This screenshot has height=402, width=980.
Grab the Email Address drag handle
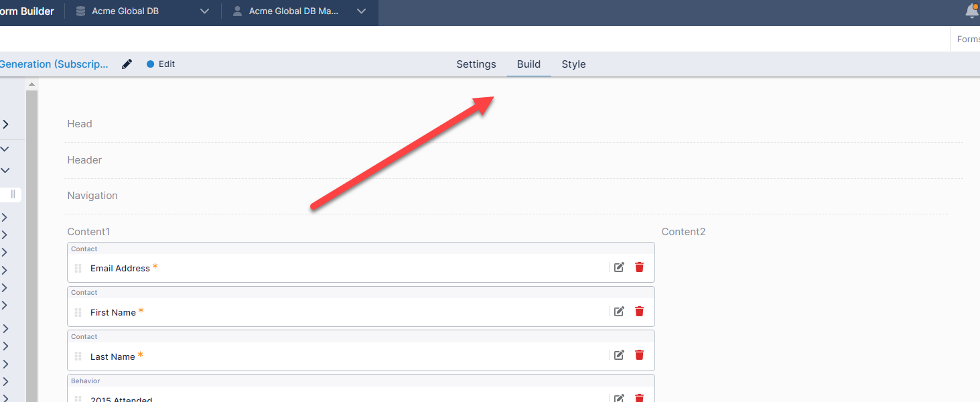pyautogui.click(x=78, y=268)
